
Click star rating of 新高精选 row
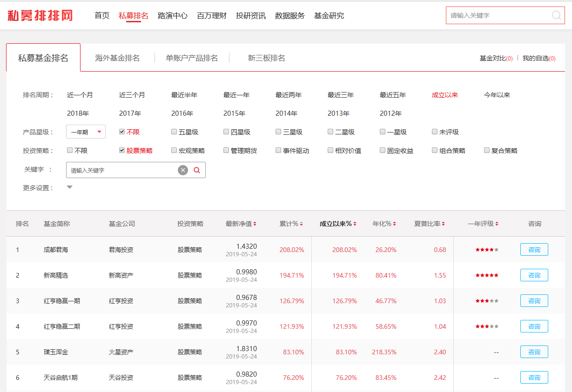[487, 275]
